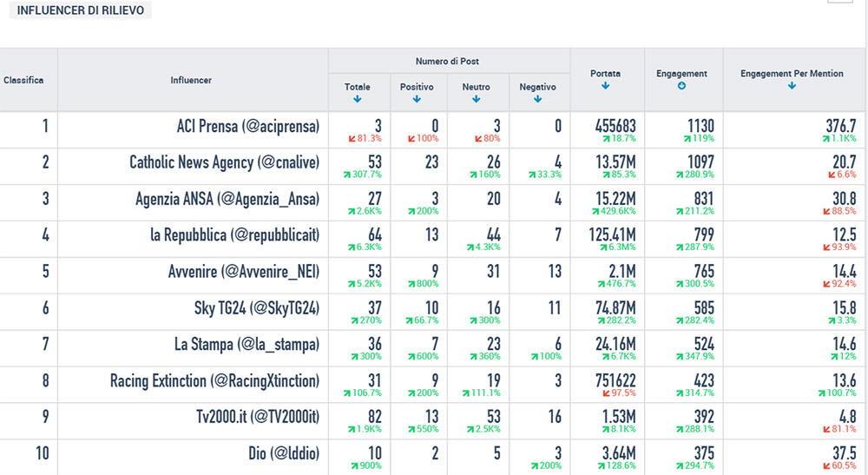Click the Portata column label
This screenshot has width=868, height=475.
click(x=605, y=73)
